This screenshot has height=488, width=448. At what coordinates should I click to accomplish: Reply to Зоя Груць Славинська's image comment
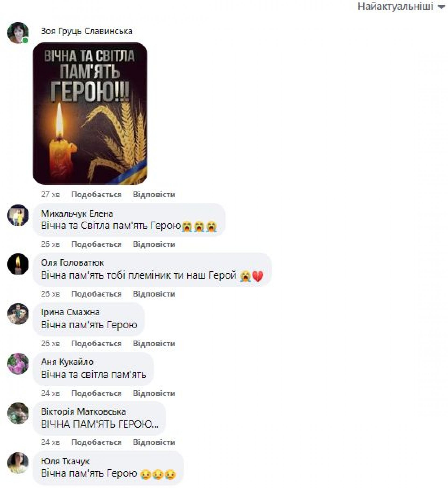tap(154, 194)
